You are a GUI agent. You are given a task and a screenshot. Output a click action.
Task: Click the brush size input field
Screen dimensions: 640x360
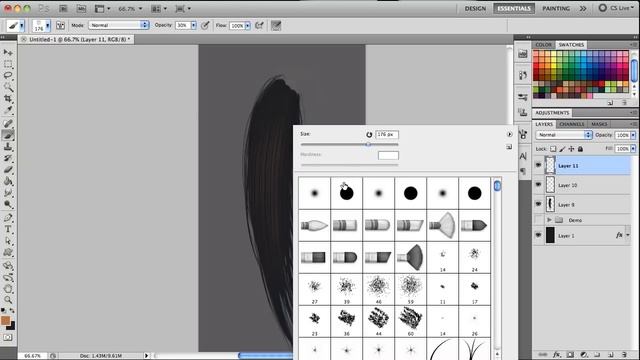coord(387,134)
